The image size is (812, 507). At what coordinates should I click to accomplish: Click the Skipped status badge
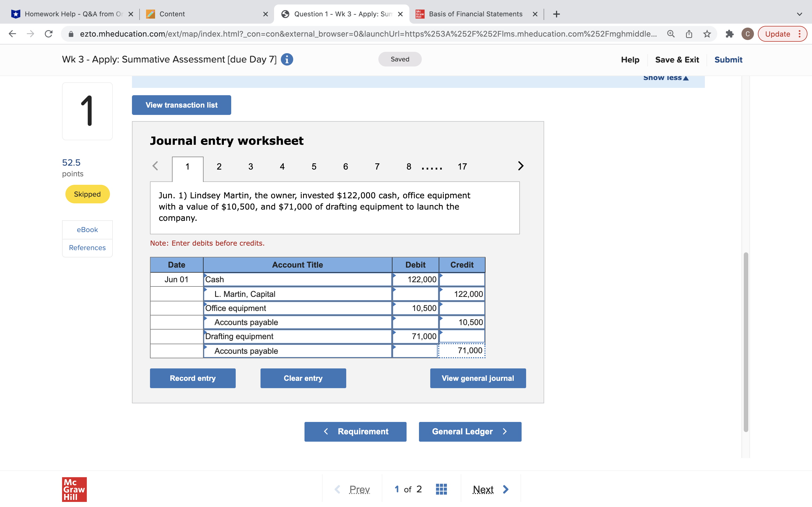pyautogui.click(x=87, y=194)
